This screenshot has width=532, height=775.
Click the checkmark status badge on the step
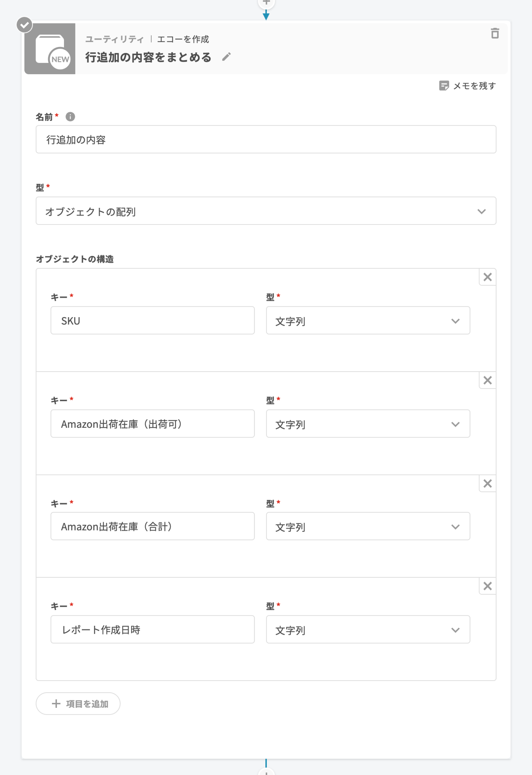[x=25, y=25]
